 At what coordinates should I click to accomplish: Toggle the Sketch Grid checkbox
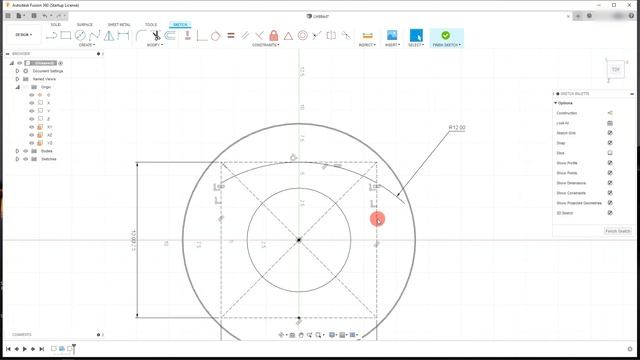pyautogui.click(x=610, y=133)
